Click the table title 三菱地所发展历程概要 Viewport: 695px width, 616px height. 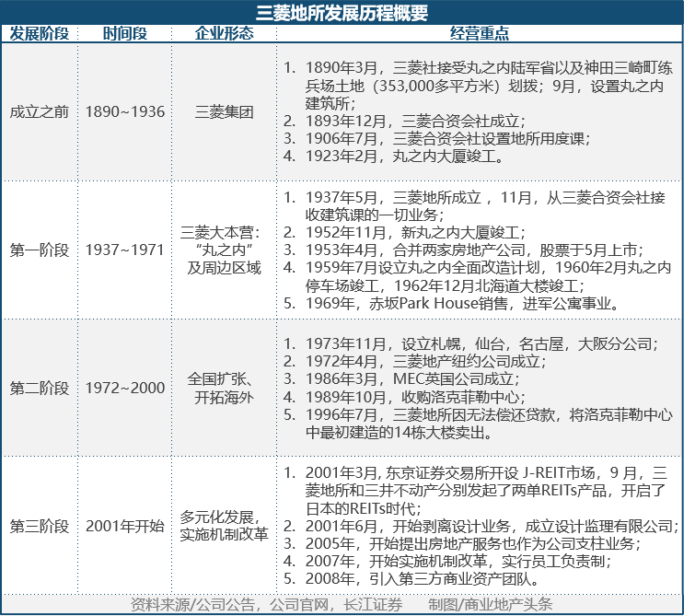click(x=342, y=13)
